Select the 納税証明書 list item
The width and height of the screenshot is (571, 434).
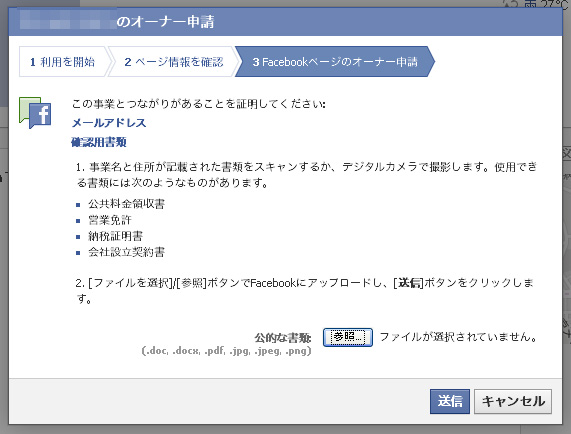[115, 236]
